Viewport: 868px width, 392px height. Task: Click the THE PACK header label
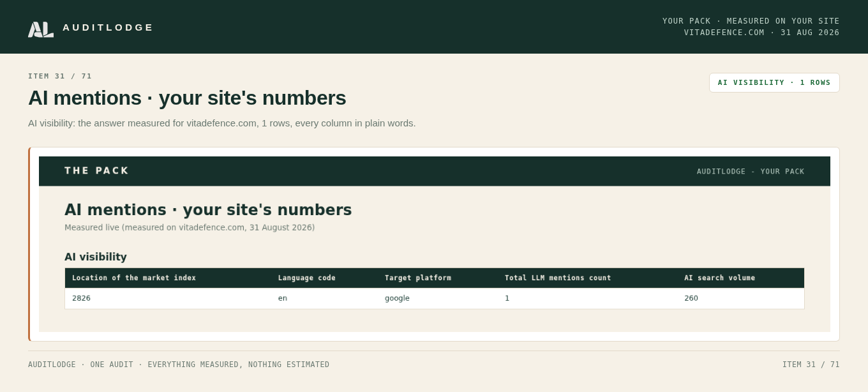(x=96, y=170)
